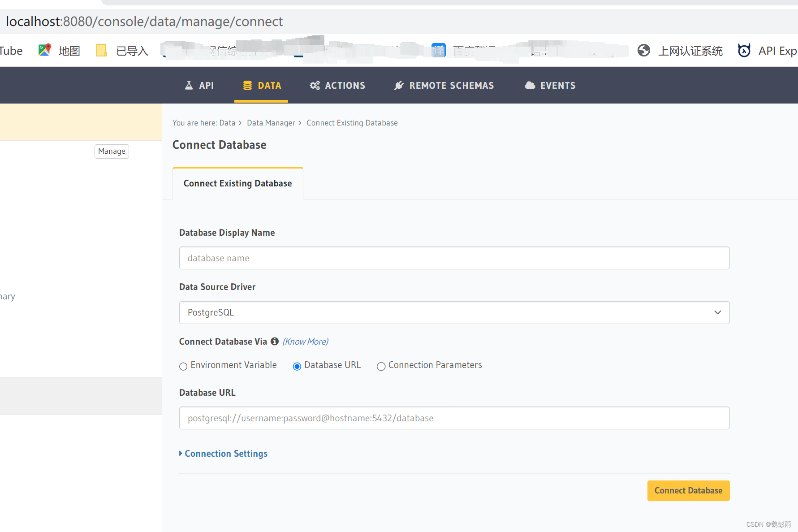Switch to the DATA tab

coord(261,85)
